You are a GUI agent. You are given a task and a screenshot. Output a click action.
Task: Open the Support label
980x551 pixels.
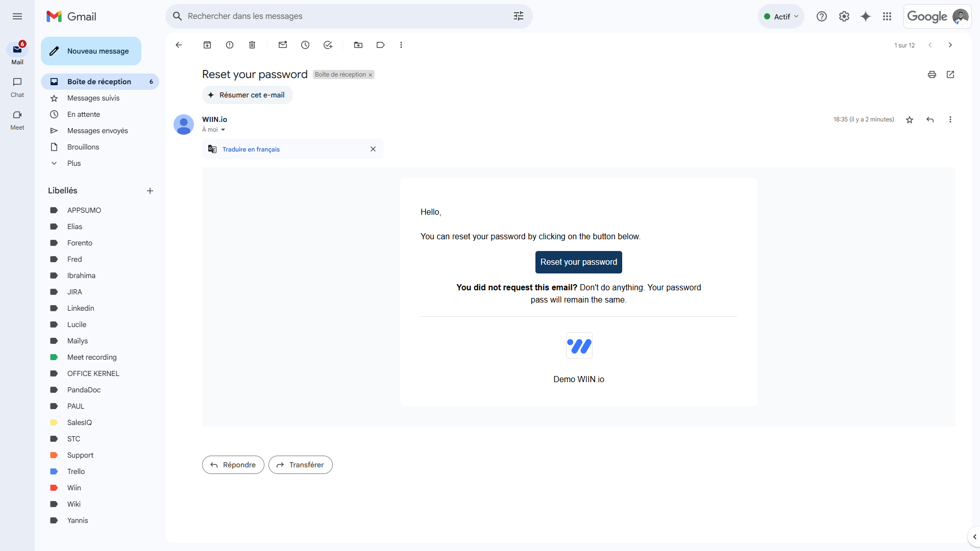(100, 455)
